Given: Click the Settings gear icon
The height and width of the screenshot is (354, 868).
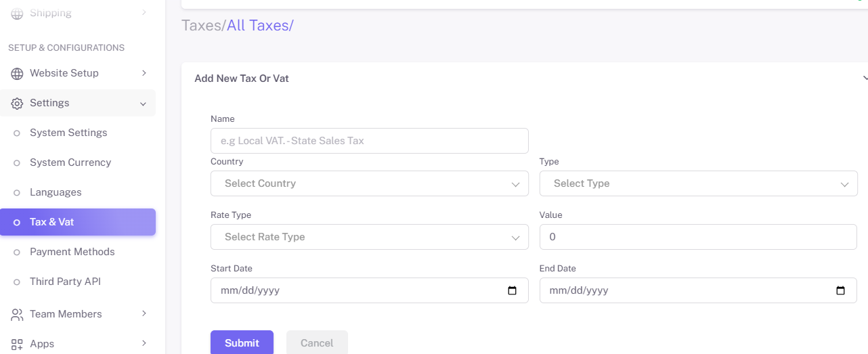Looking at the screenshot, I should click(17, 103).
